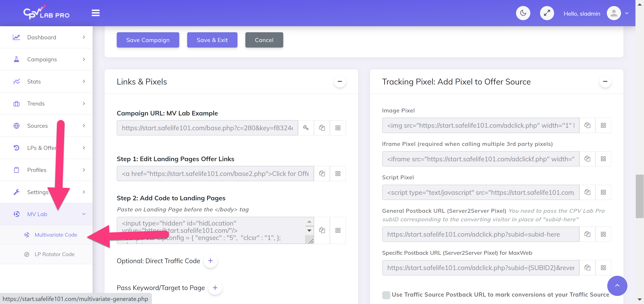Expand Optional Direct Traffic Code section
Image resolution: width=644 pixels, height=304 pixels.
(210, 261)
